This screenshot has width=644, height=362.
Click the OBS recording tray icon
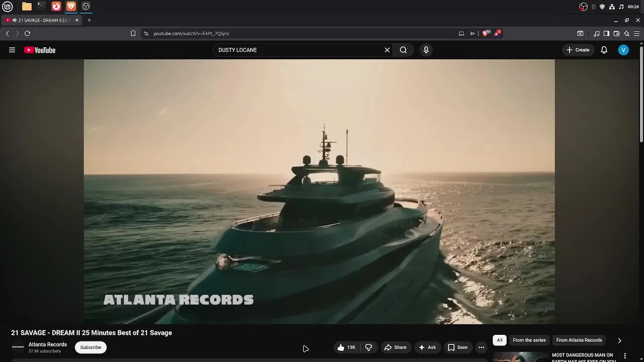point(584,7)
